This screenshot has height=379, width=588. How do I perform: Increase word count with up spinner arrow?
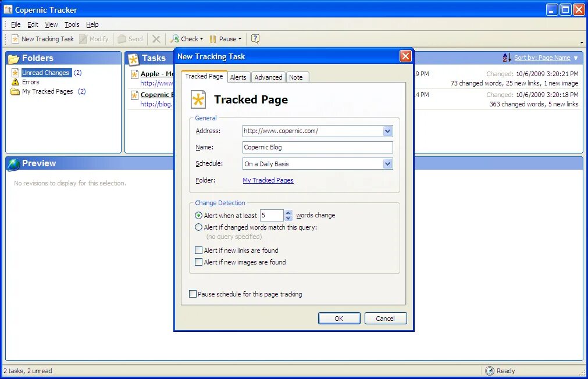[x=288, y=213]
